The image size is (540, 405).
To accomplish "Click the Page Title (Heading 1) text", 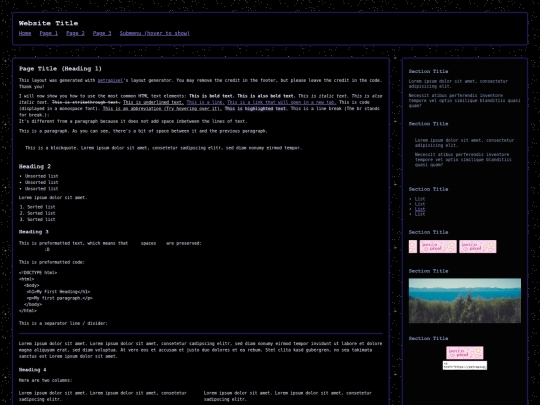I will 60,69.
